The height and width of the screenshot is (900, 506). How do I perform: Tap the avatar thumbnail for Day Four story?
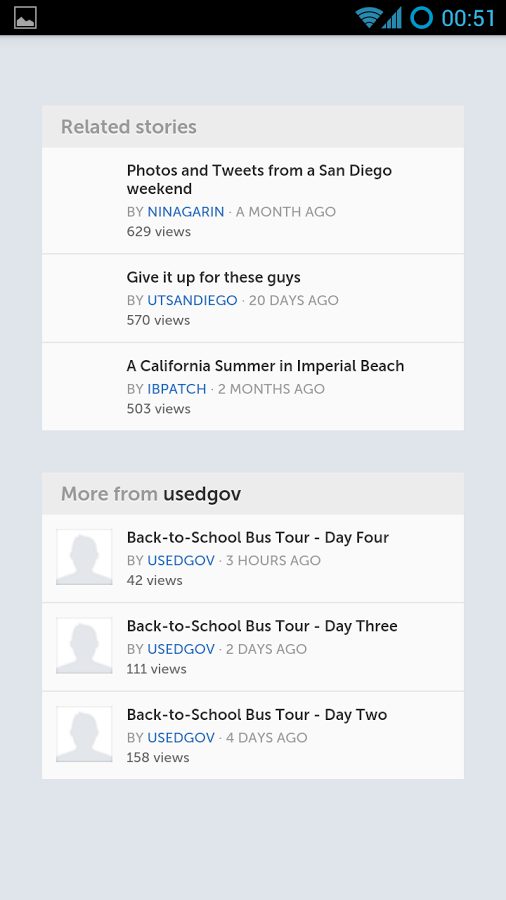point(84,557)
